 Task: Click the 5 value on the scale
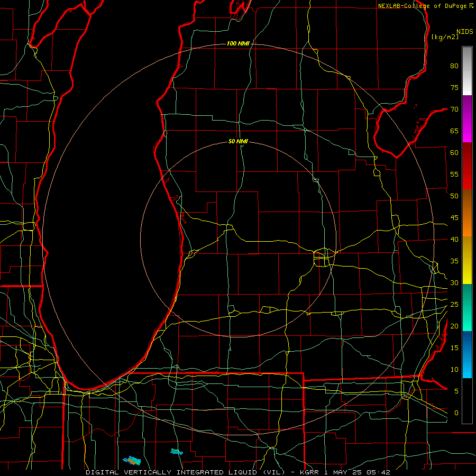(456, 391)
